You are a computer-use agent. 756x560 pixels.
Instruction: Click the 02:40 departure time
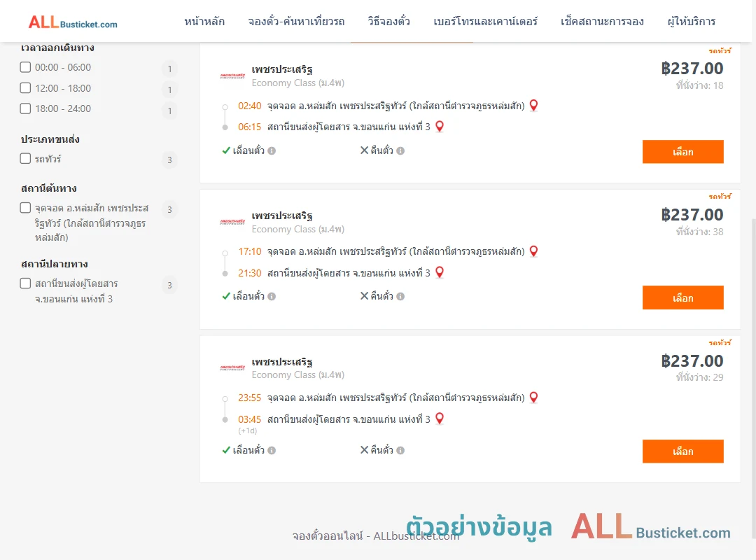click(250, 106)
